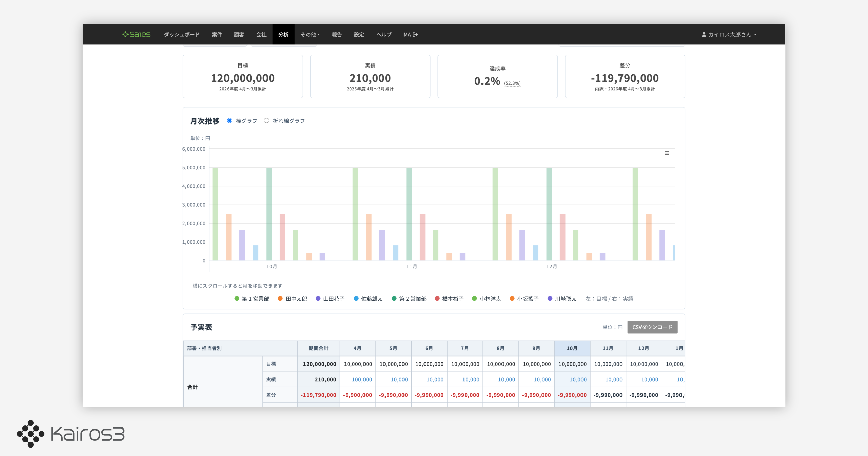
Task: Toggle 山田花子 legend series
Action: [x=330, y=299]
